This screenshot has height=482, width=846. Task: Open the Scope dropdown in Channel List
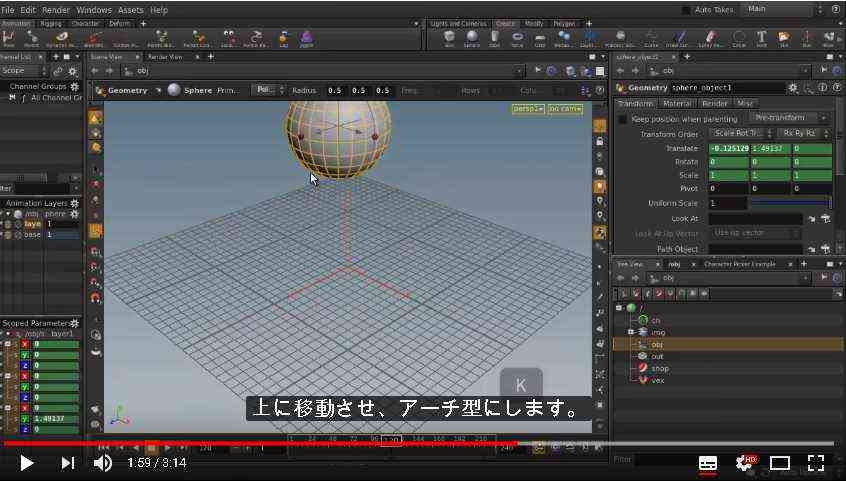[24, 71]
